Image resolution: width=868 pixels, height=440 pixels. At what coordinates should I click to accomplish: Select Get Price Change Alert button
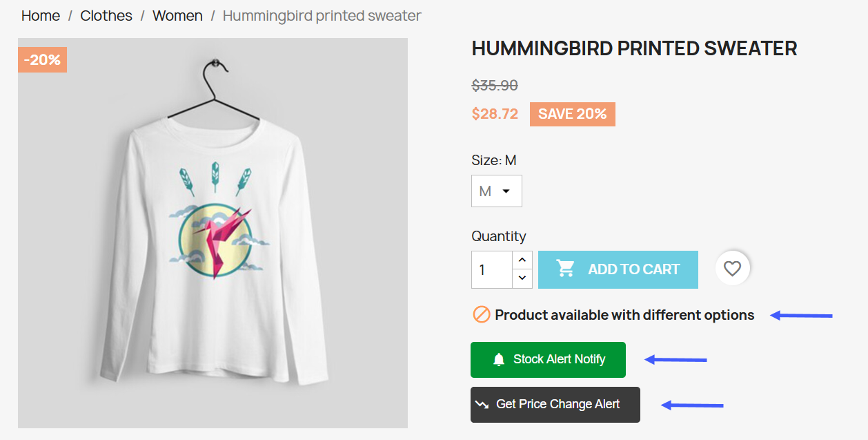coord(555,405)
